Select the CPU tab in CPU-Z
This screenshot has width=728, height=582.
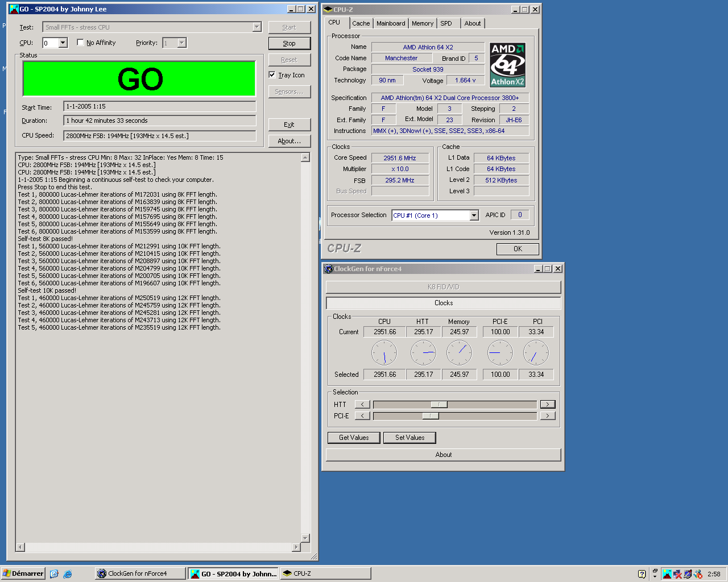(x=334, y=23)
